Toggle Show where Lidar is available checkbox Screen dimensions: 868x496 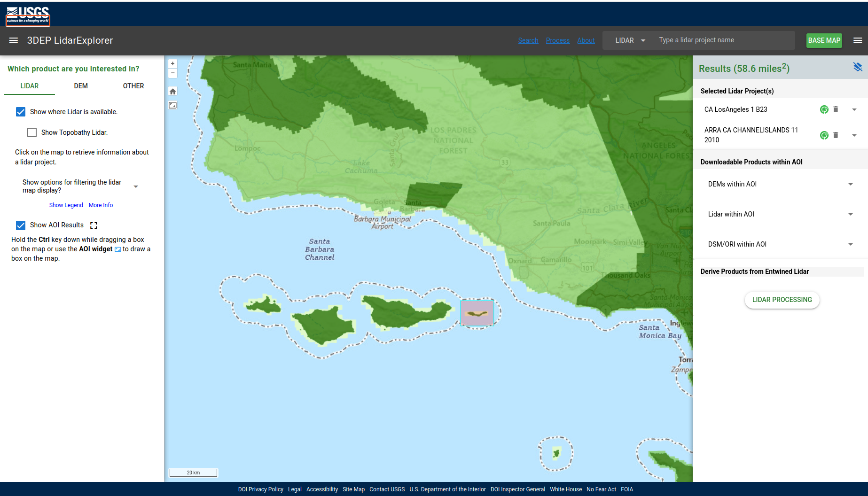click(21, 112)
